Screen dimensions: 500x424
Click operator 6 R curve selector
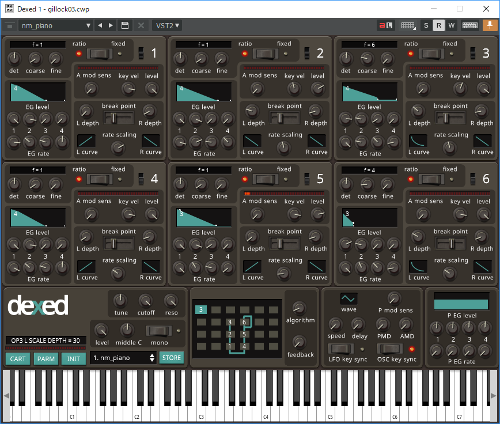pos(482,266)
